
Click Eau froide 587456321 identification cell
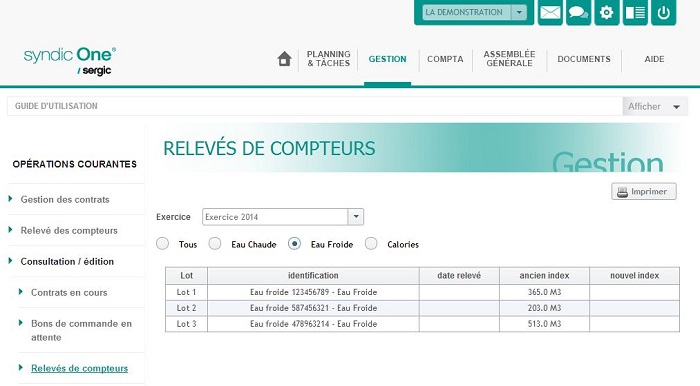tap(313, 308)
